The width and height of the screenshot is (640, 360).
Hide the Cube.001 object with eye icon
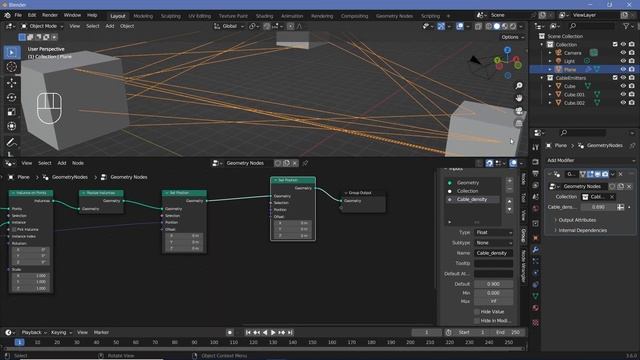tap(623, 94)
